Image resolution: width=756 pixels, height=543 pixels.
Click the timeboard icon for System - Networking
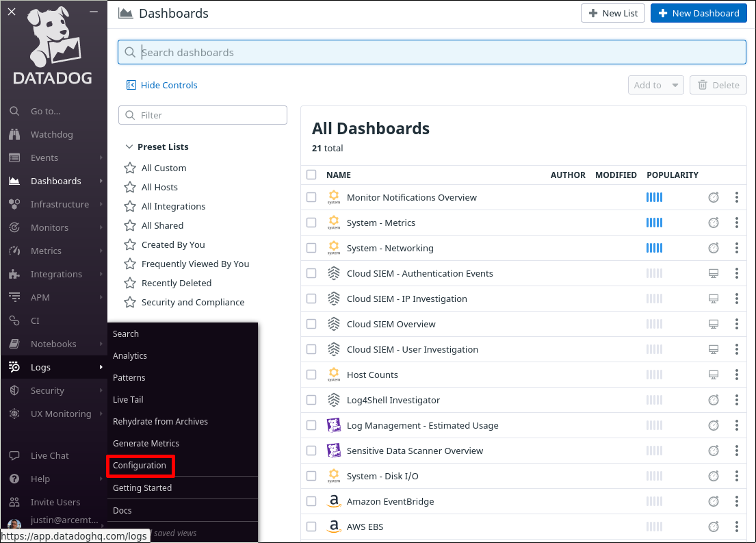tap(714, 248)
